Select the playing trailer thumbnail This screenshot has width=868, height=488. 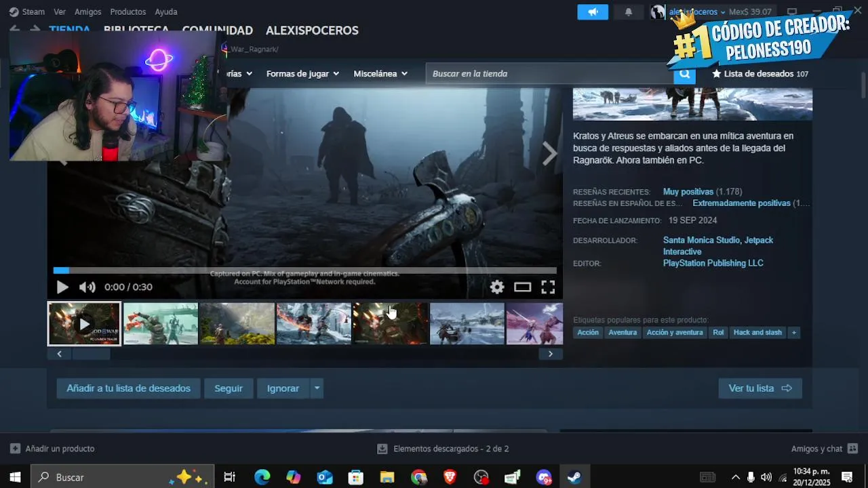[84, 324]
